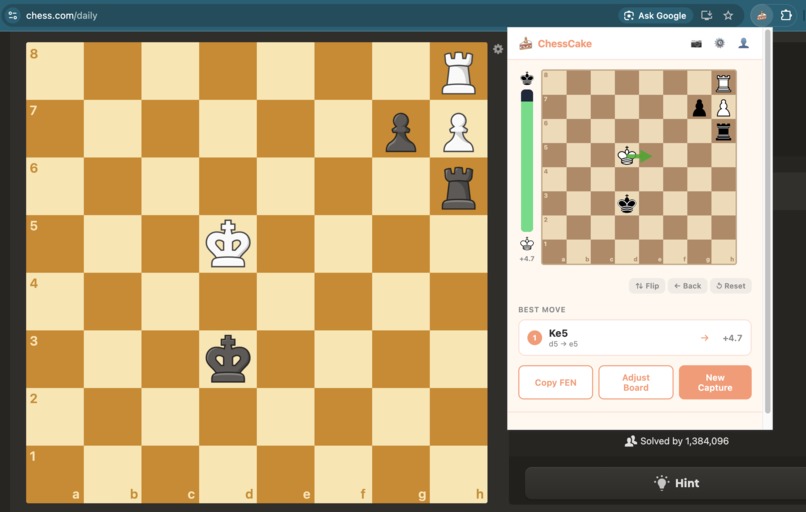The width and height of the screenshot is (806, 512).
Task: Open the browser extensions puzzle icon
Action: pyautogui.click(x=786, y=15)
